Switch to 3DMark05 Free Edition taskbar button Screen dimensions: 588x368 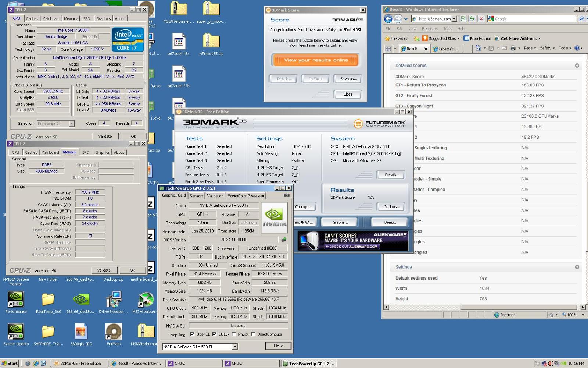tap(80, 363)
